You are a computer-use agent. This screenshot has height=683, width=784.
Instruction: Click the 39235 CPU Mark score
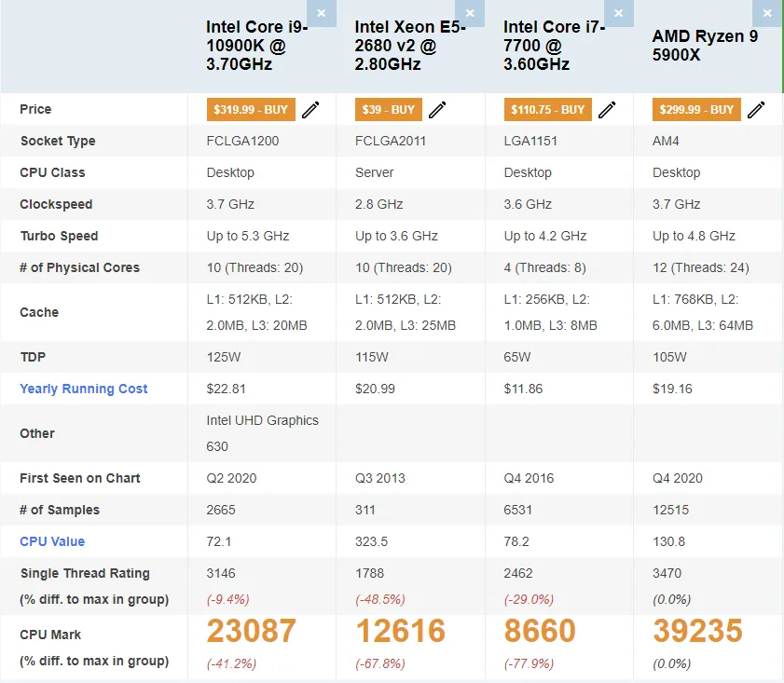point(697,631)
